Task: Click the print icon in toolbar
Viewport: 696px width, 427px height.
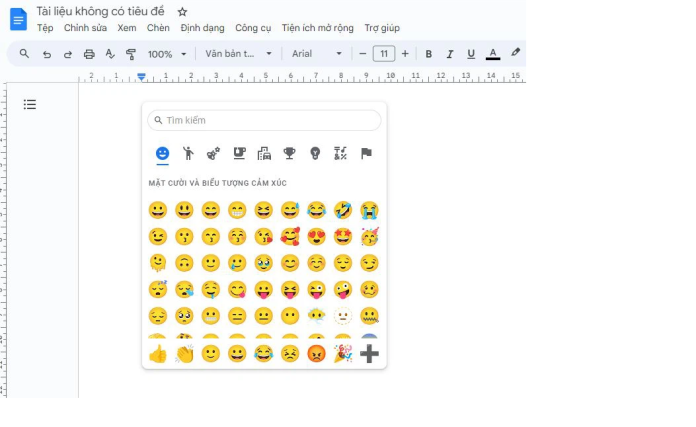Action: tap(89, 54)
